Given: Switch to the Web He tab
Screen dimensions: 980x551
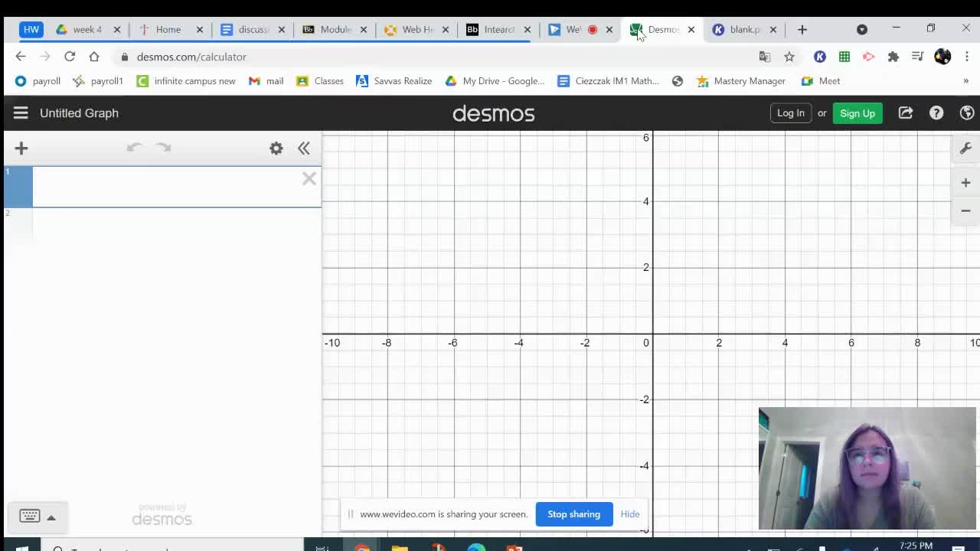Looking at the screenshot, I should click(417, 29).
